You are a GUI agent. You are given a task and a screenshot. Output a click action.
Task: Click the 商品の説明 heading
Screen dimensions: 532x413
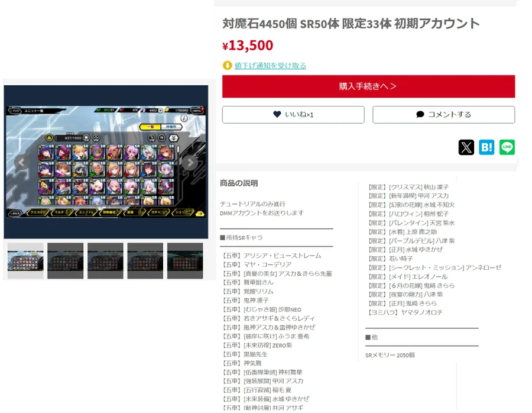pyautogui.click(x=239, y=183)
